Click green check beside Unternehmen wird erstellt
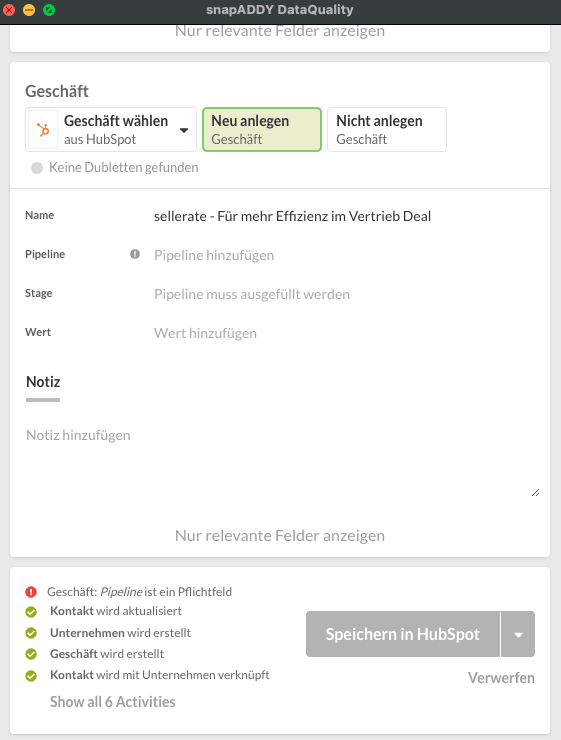This screenshot has height=740, width=561. 31,633
